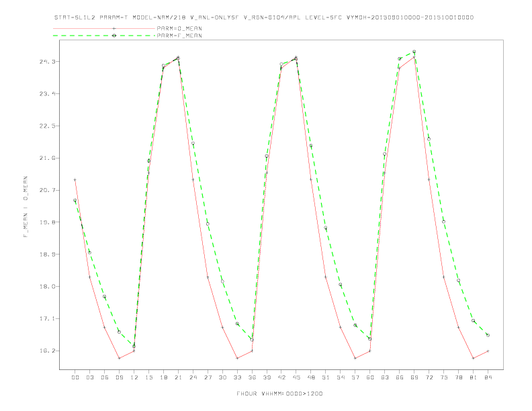Click the PARM=F_MEAN legend label
This screenshot has width=532, height=411.
[x=179, y=36]
